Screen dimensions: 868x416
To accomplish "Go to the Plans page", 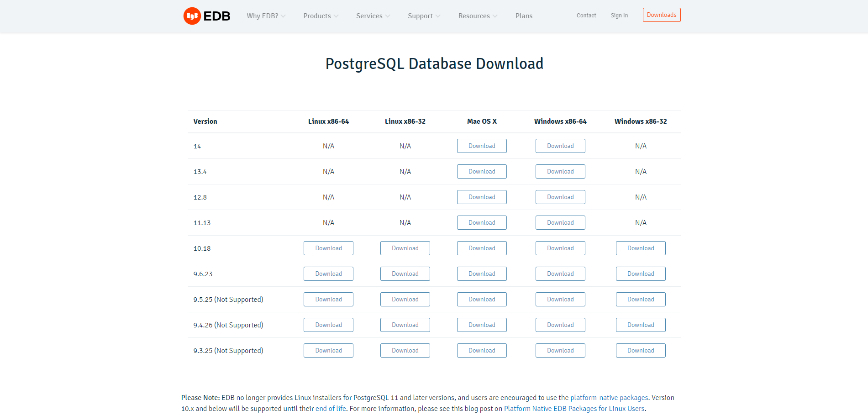I will [524, 16].
